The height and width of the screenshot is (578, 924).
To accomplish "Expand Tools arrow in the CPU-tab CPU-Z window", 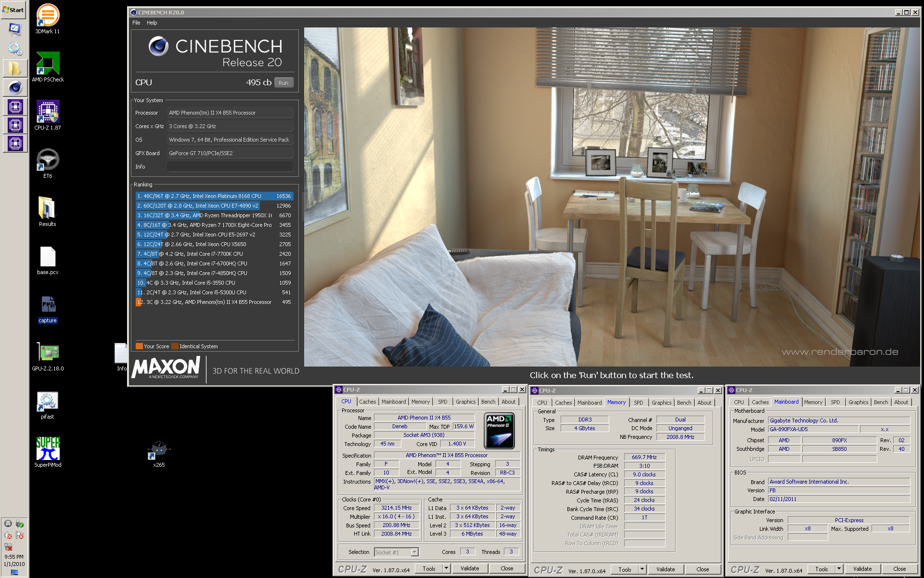I will click(x=446, y=568).
